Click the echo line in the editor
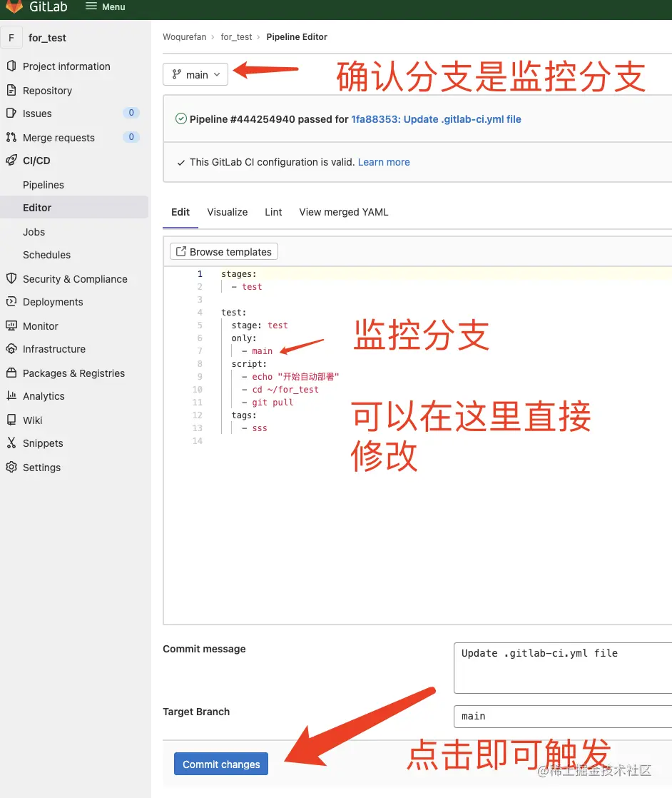The width and height of the screenshot is (672, 798). 290,377
